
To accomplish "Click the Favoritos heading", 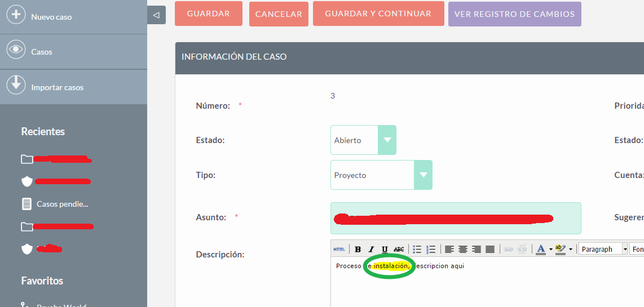I will 42,281.
